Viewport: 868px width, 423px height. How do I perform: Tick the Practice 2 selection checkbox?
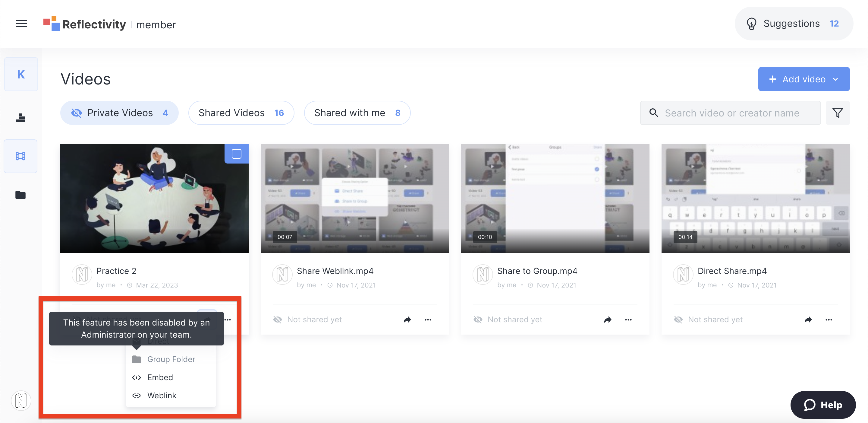click(x=237, y=154)
